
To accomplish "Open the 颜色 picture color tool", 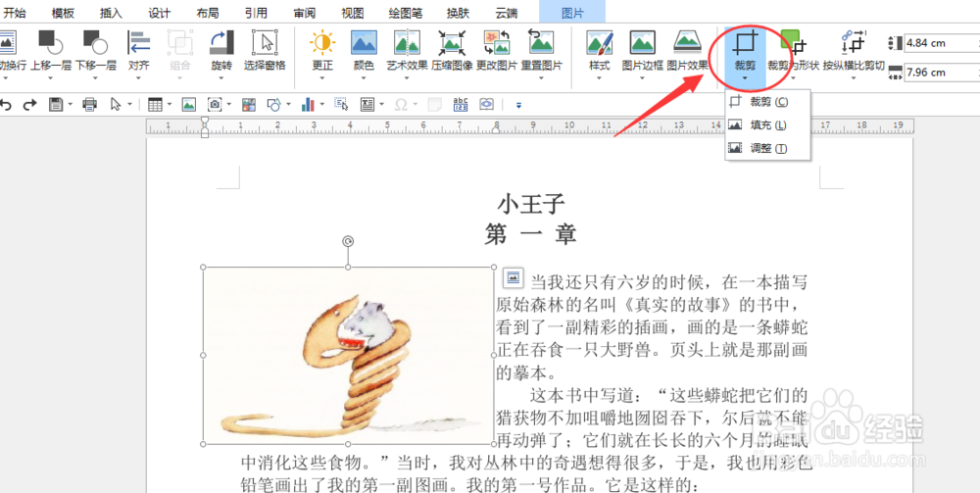I will pyautogui.click(x=364, y=42).
